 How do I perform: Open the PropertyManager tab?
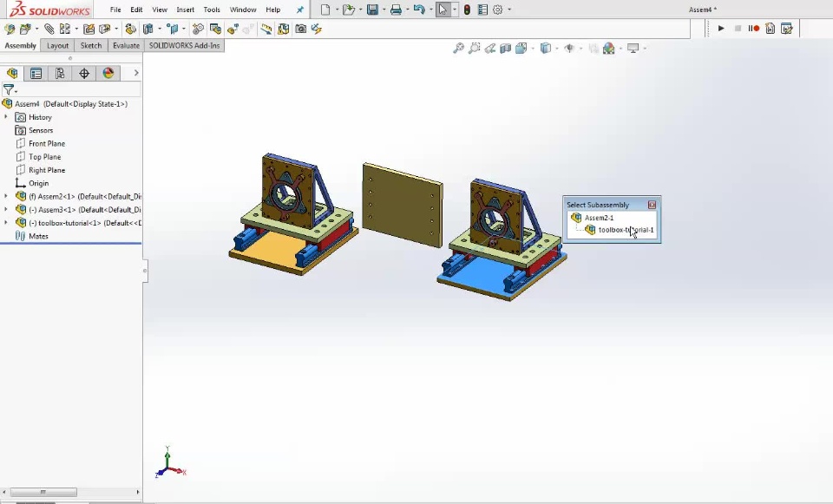[36, 73]
